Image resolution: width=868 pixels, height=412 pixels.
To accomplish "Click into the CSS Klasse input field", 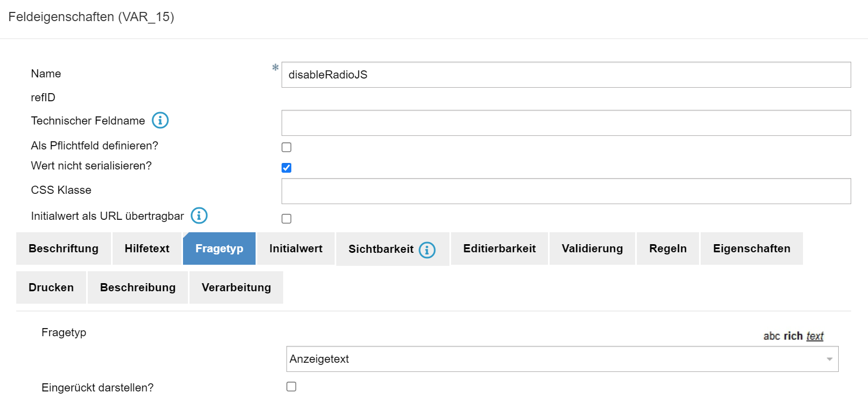I will pyautogui.click(x=566, y=191).
